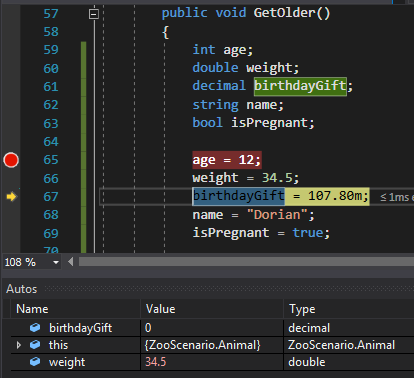Click the Autos panel title
414x378 pixels.
[x=22, y=289]
